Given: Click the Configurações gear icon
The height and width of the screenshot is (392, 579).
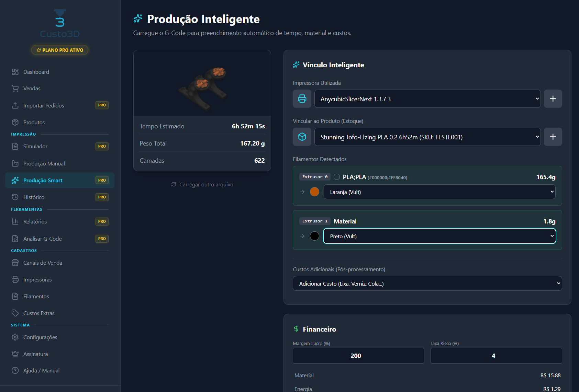Looking at the screenshot, I should coord(15,337).
